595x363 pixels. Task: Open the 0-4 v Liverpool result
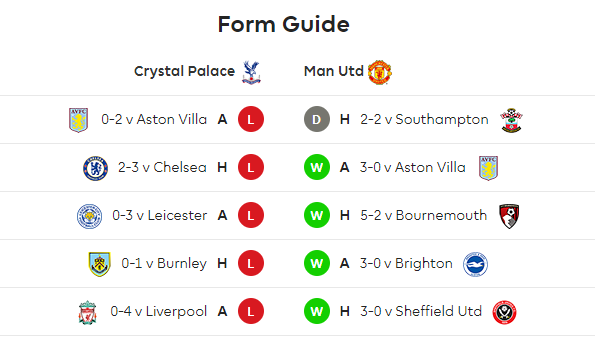tap(159, 311)
